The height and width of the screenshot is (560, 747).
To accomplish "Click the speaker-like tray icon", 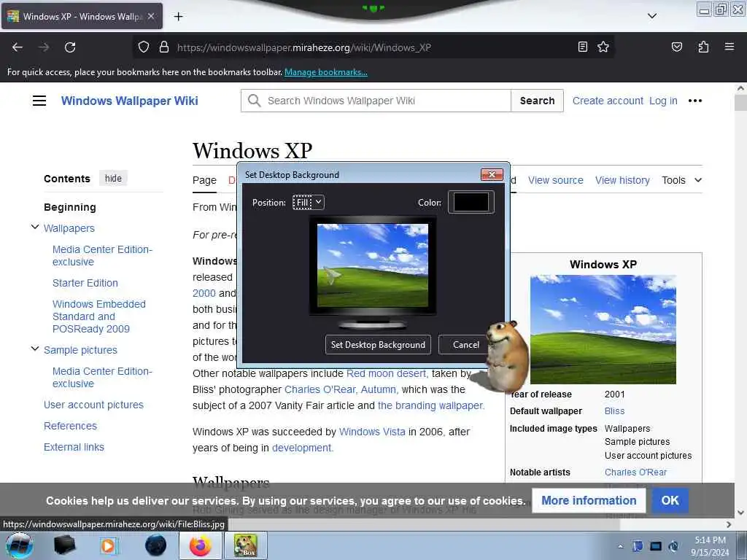I will pos(673,546).
